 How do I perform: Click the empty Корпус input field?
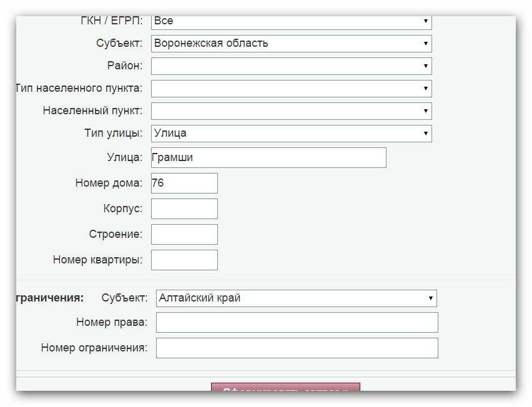[x=184, y=208]
